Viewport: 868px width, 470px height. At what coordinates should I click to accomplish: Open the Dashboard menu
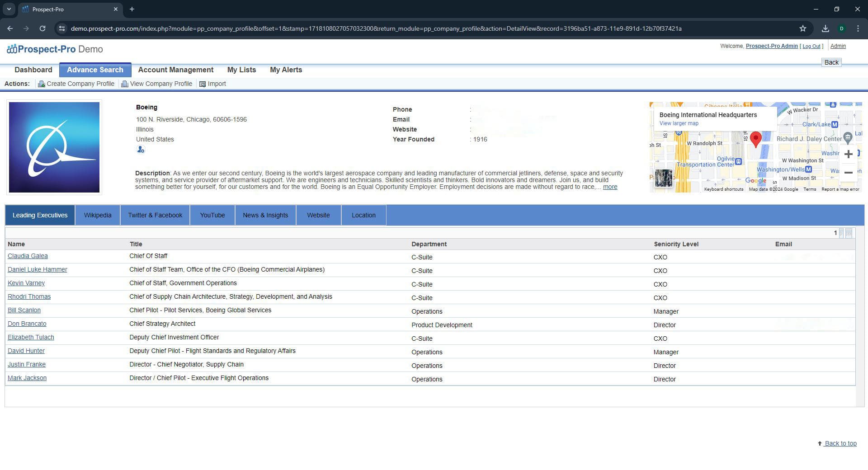[x=33, y=70]
